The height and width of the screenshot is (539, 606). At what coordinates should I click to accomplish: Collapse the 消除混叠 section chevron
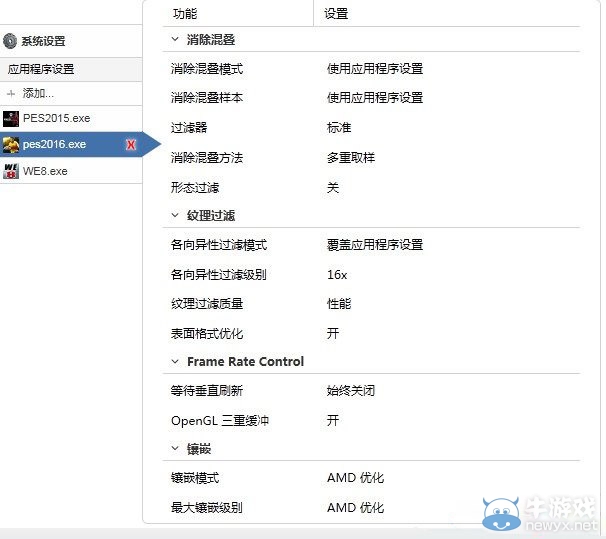pyautogui.click(x=175, y=39)
